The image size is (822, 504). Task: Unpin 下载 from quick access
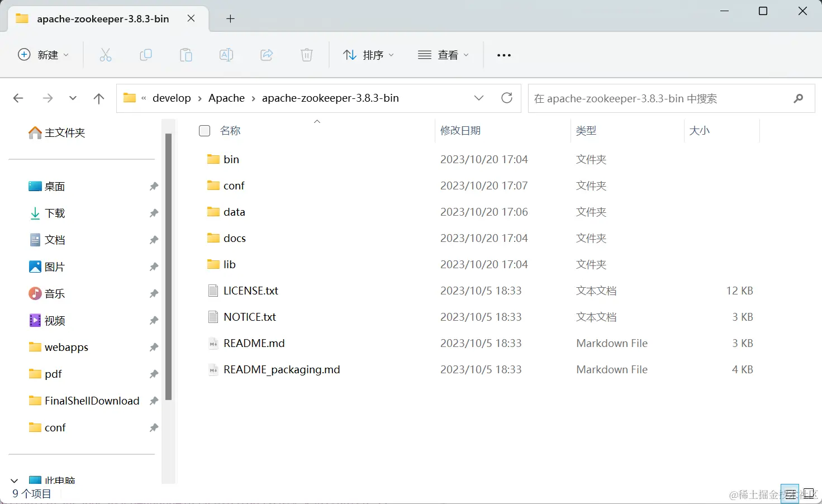[x=154, y=213]
